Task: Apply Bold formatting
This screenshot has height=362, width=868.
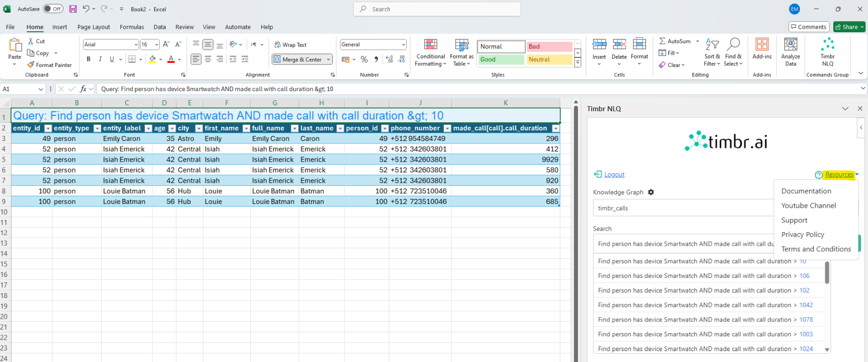Action: (x=89, y=59)
